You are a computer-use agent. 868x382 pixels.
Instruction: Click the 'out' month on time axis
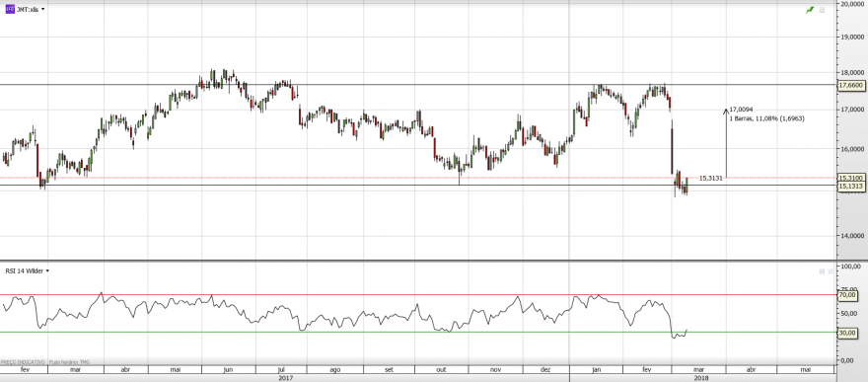(441, 369)
